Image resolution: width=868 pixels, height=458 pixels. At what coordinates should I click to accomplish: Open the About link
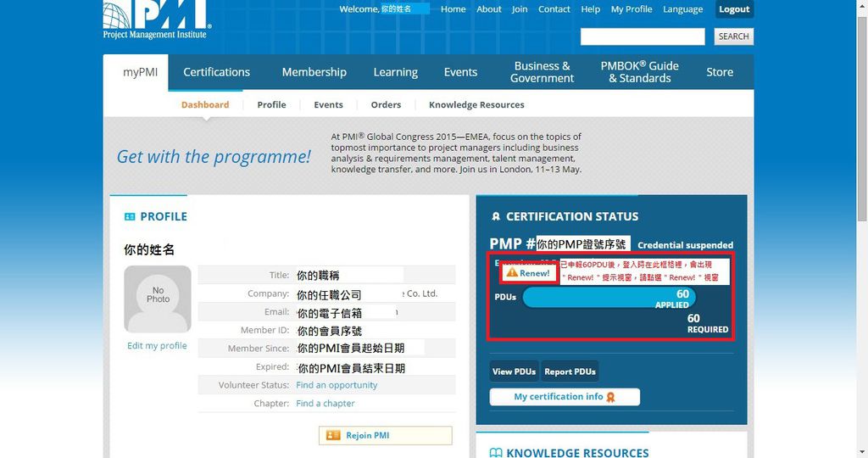tap(489, 9)
